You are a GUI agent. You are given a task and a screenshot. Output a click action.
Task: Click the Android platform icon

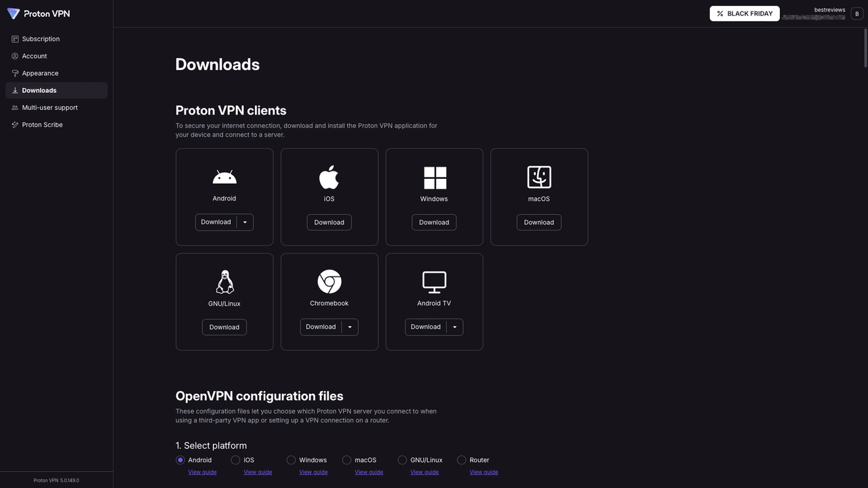click(x=224, y=177)
